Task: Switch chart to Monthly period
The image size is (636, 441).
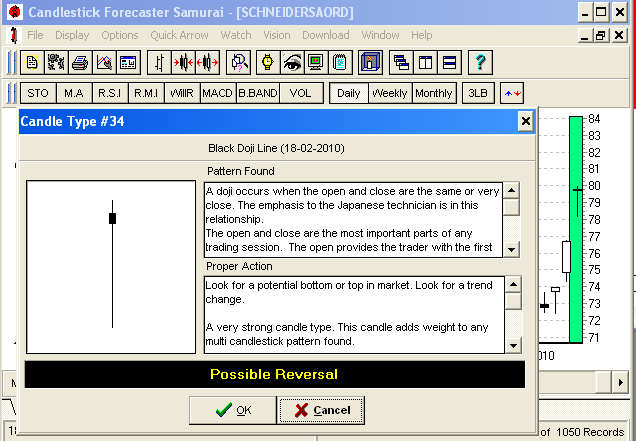Action: click(x=434, y=93)
